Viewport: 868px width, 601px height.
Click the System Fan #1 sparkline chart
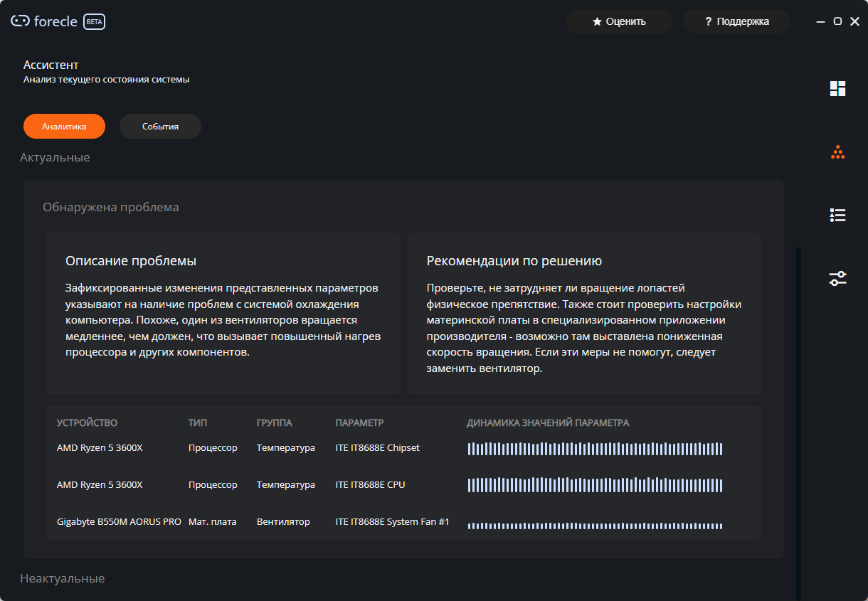point(595,526)
